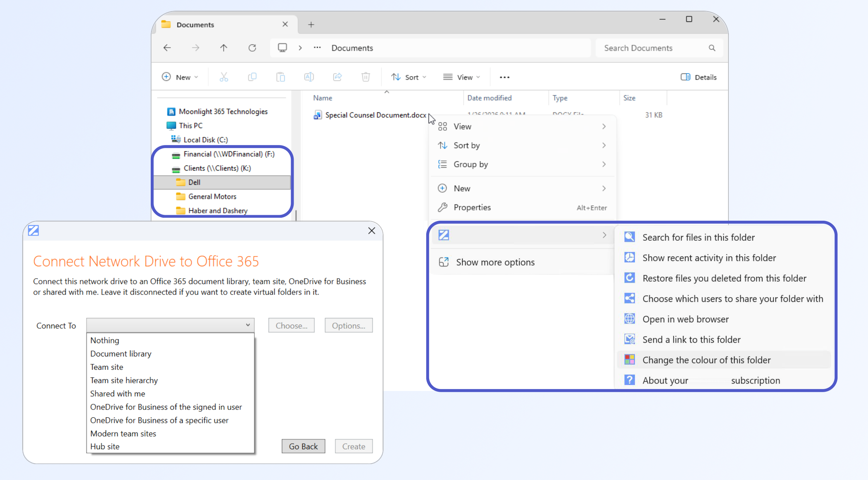This screenshot has height=480, width=868.
Task: Expand the View submenu in context menu
Action: [523, 126]
